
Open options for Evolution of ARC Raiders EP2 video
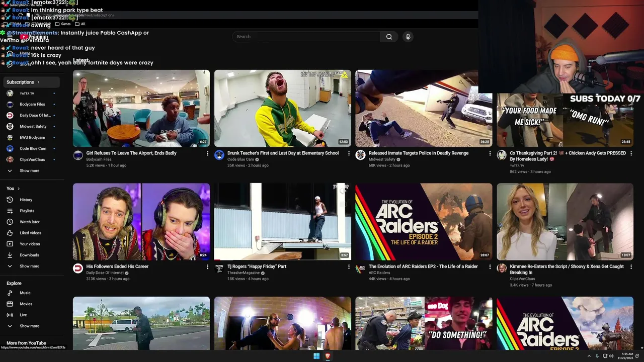490,267
